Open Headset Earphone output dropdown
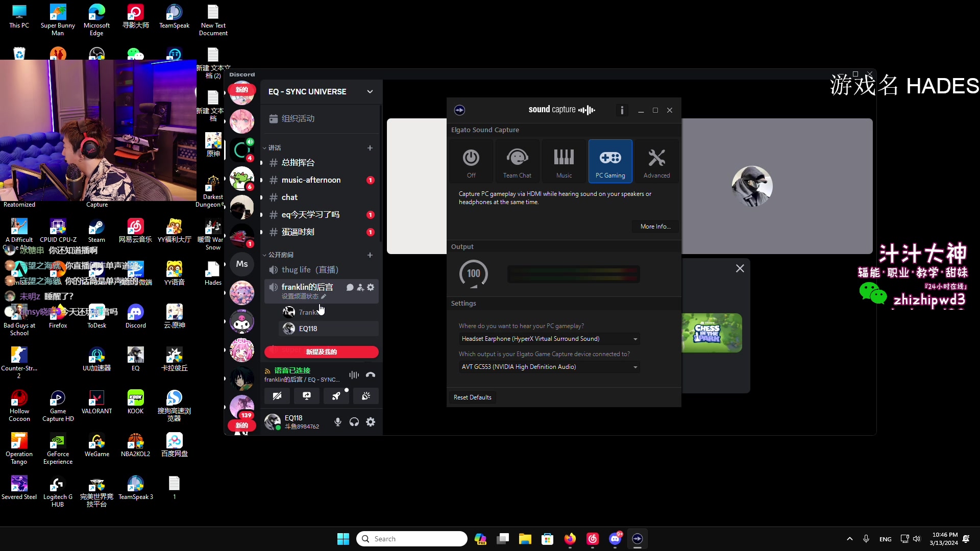 tap(549, 339)
